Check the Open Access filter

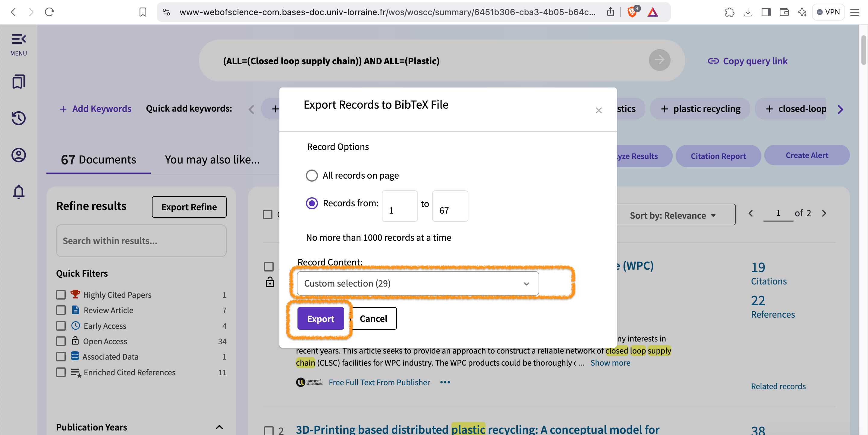coord(61,341)
